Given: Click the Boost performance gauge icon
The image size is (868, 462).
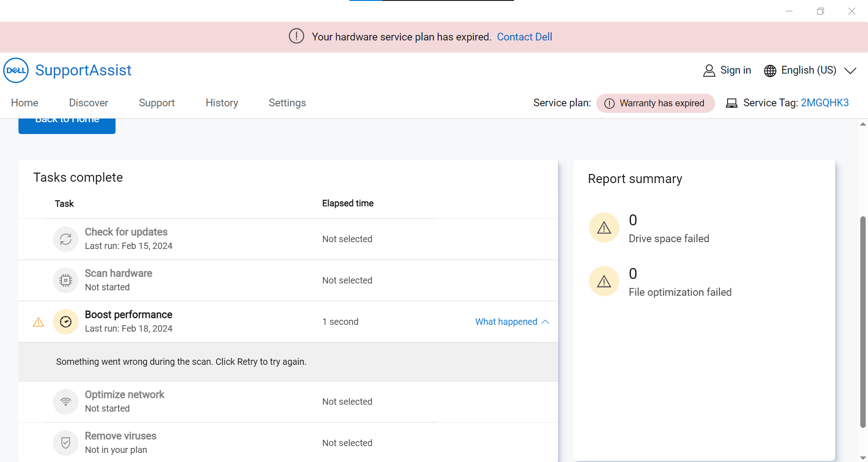Looking at the screenshot, I should [x=66, y=322].
